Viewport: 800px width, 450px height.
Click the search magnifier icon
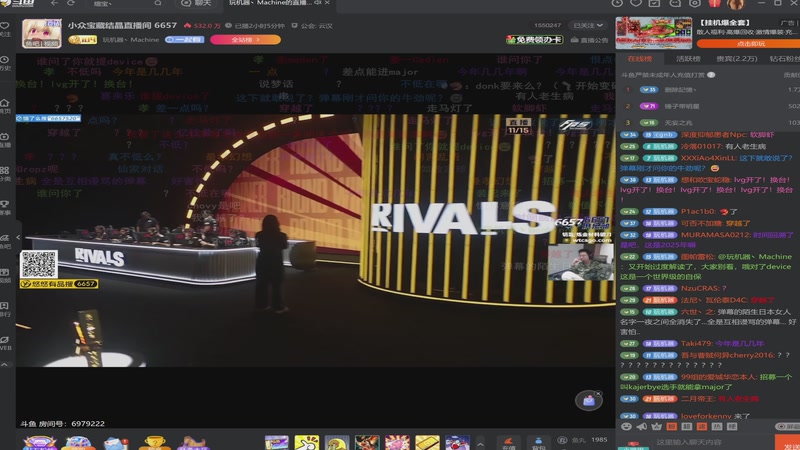pos(158,3)
